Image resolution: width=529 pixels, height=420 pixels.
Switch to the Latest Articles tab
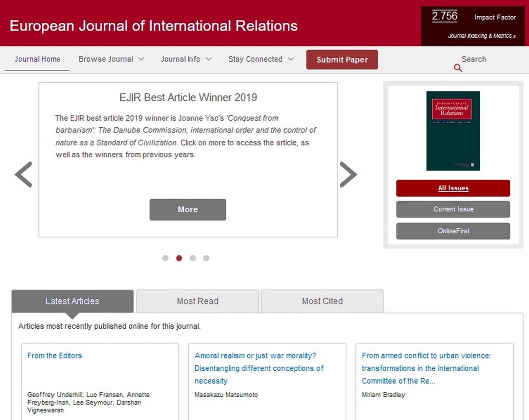point(72,301)
